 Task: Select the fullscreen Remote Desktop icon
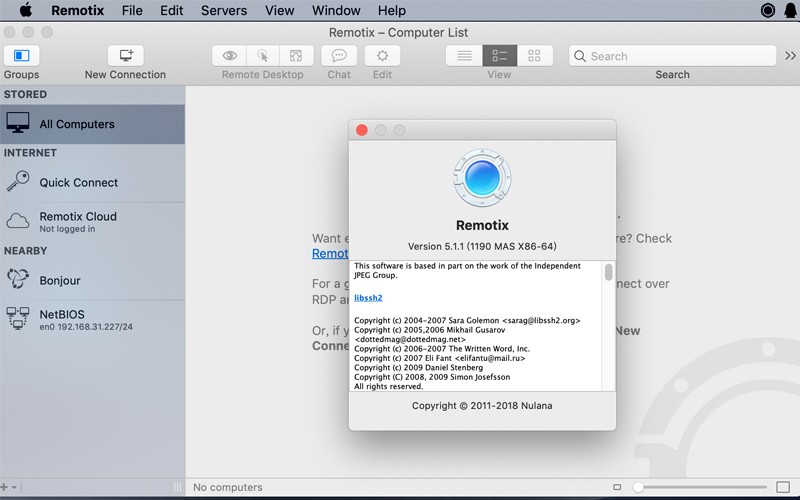(296, 56)
